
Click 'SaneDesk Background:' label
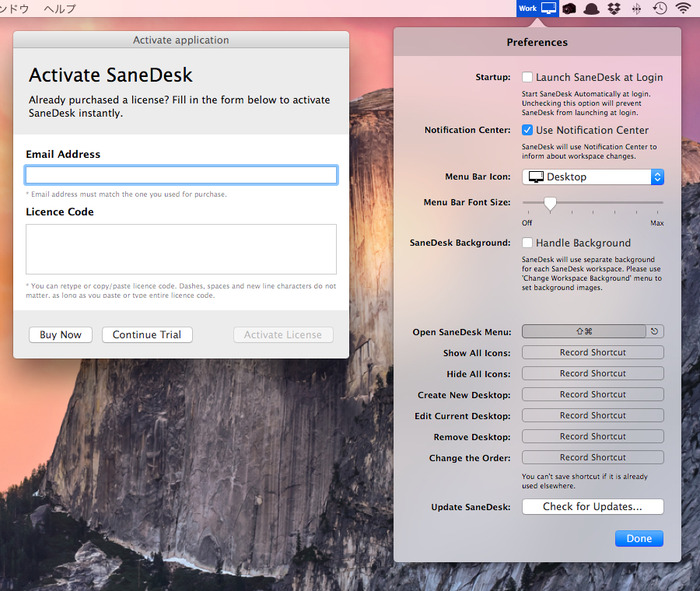pyautogui.click(x=460, y=243)
